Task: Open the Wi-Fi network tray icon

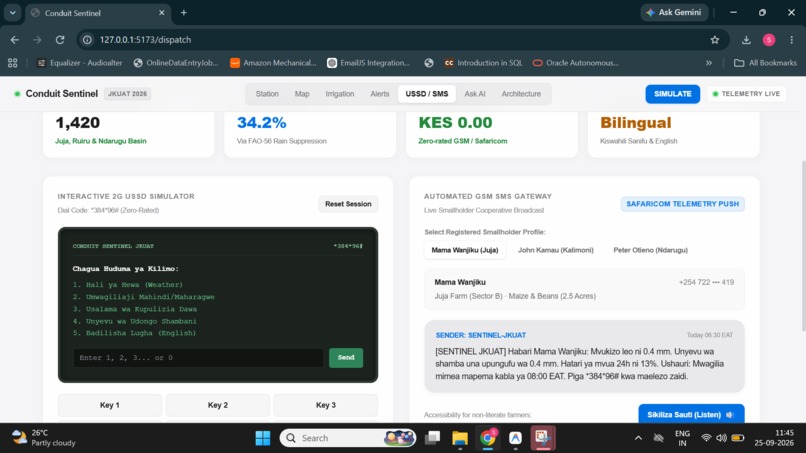Action: click(706, 438)
